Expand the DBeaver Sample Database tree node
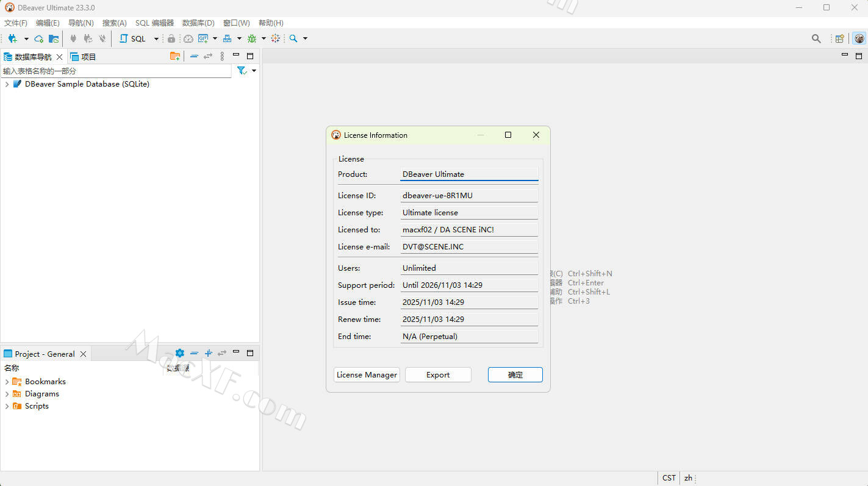Screen dimensions: 868x486 tap(7, 84)
